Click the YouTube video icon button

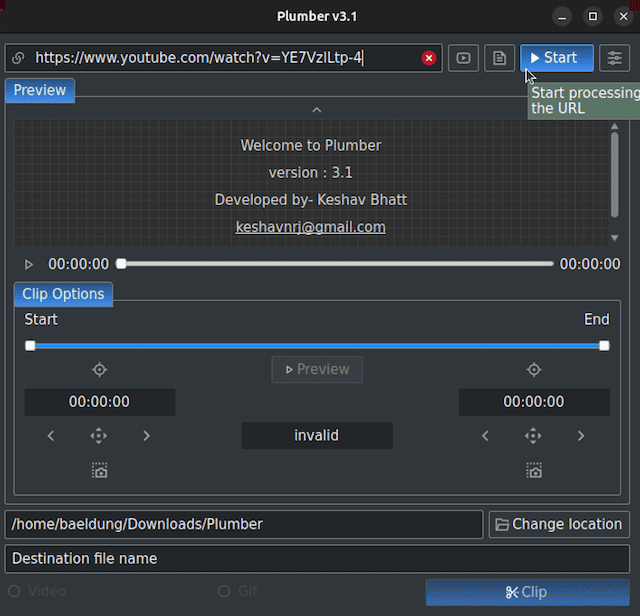point(463,58)
